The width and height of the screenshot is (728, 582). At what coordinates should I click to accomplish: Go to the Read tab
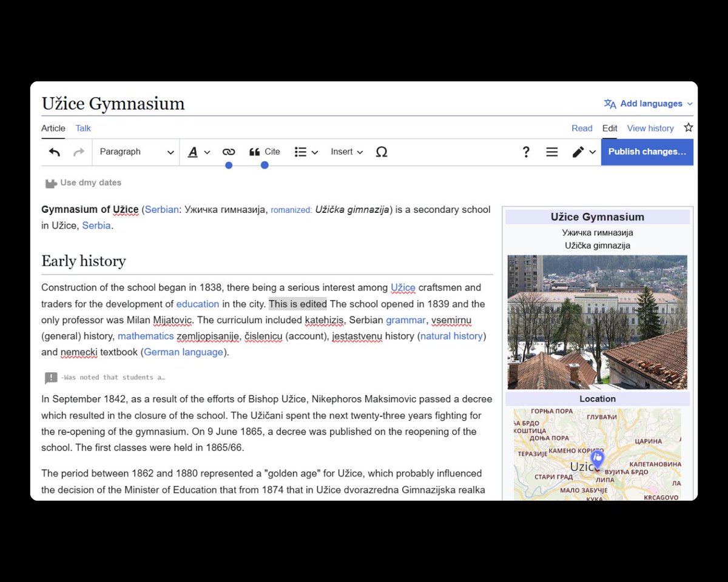582,129
